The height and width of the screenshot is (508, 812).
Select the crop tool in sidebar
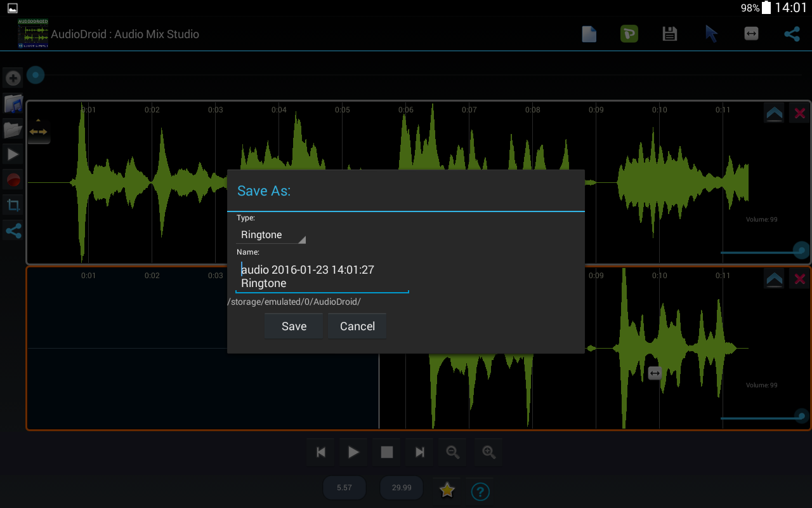[x=13, y=205]
